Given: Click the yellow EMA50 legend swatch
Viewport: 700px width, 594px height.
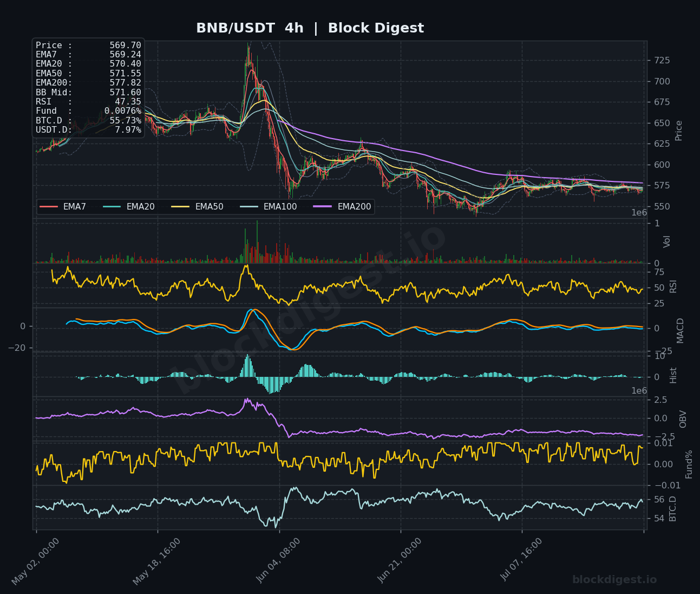Looking at the screenshot, I should 181,207.
